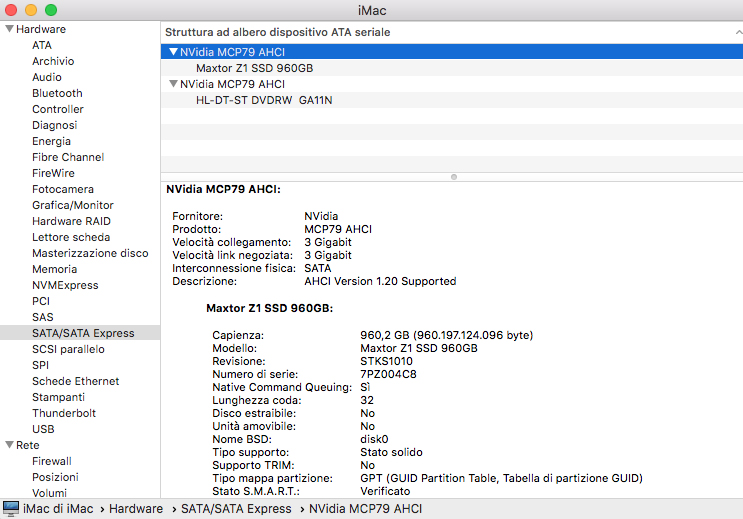Collapse the first NVidia MCP79 AHCI node
This screenshot has width=743, height=519.
(173, 52)
